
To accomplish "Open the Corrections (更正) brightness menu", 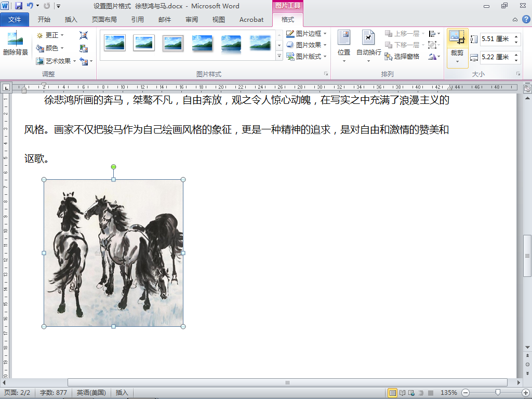I will pyautogui.click(x=50, y=35).
